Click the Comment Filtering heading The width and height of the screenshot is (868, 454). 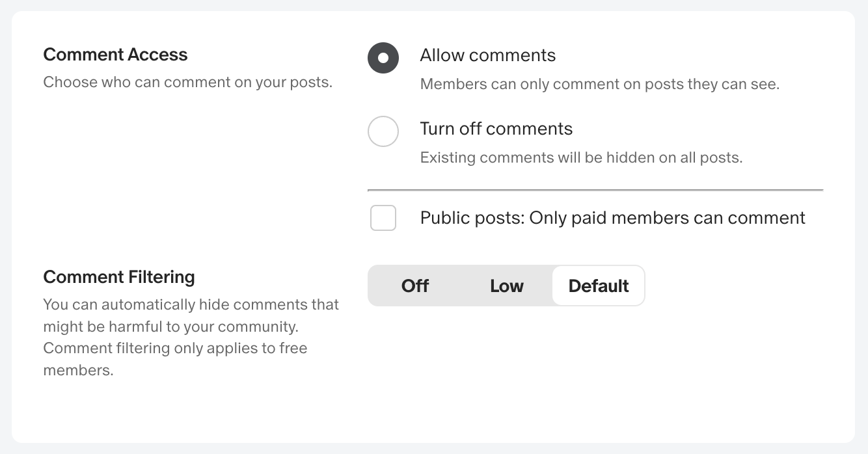tap(119, 277)
